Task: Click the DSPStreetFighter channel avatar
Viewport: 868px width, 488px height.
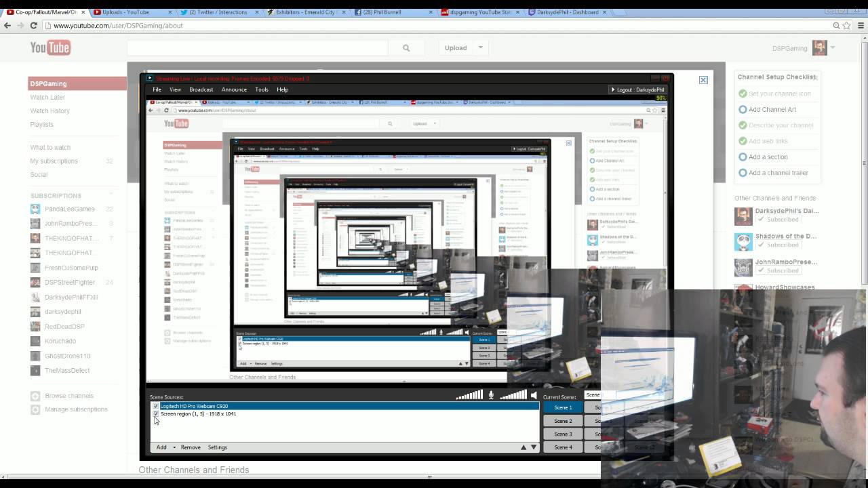Action: pos(35,283)
